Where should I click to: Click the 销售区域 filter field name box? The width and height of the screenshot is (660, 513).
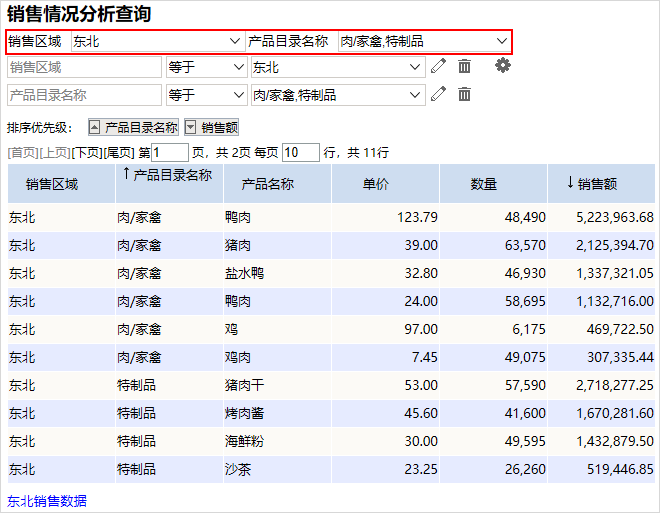84,67
